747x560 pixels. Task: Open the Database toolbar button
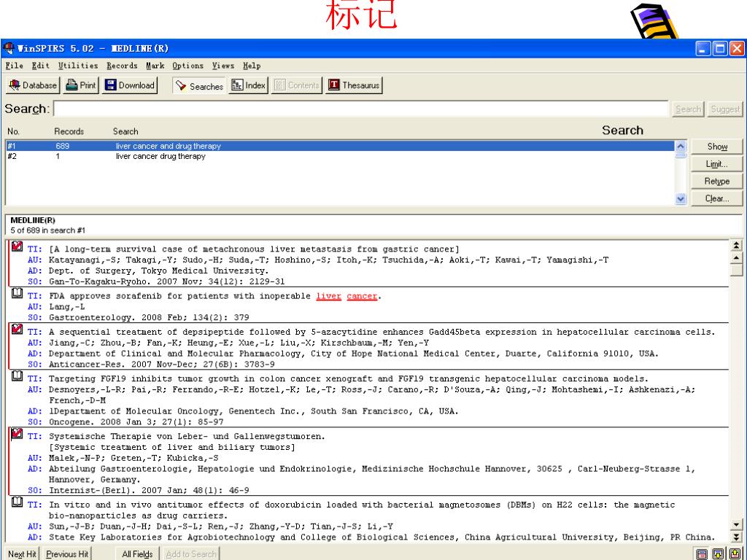(x=33, y=85)
